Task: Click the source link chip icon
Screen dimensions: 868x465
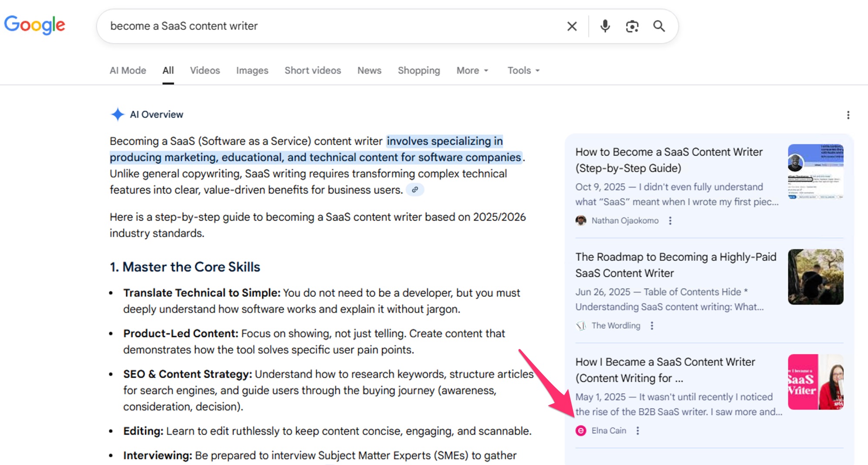Action: click(x=415, y=190)
